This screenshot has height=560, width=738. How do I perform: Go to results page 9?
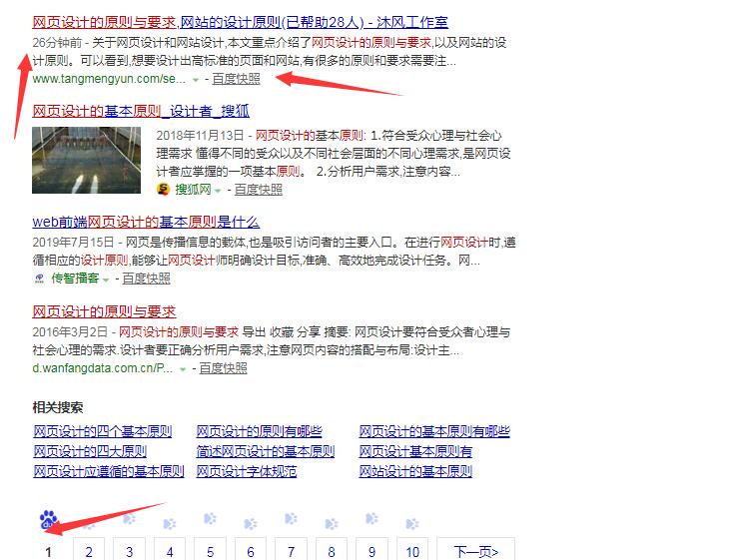click(x=372, y=551)
